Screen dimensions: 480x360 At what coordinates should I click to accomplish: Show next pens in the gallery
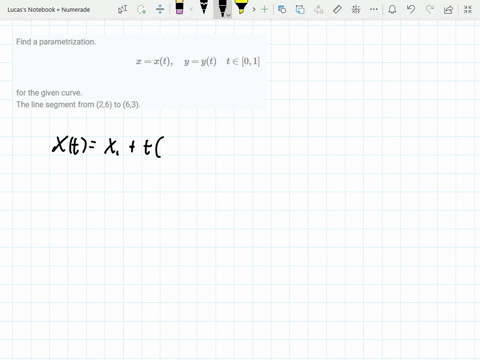tap(254, 9)
